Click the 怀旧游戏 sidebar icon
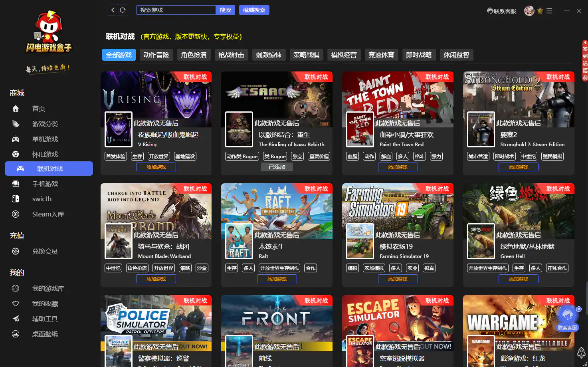The image size is (588, 367). 16,154
